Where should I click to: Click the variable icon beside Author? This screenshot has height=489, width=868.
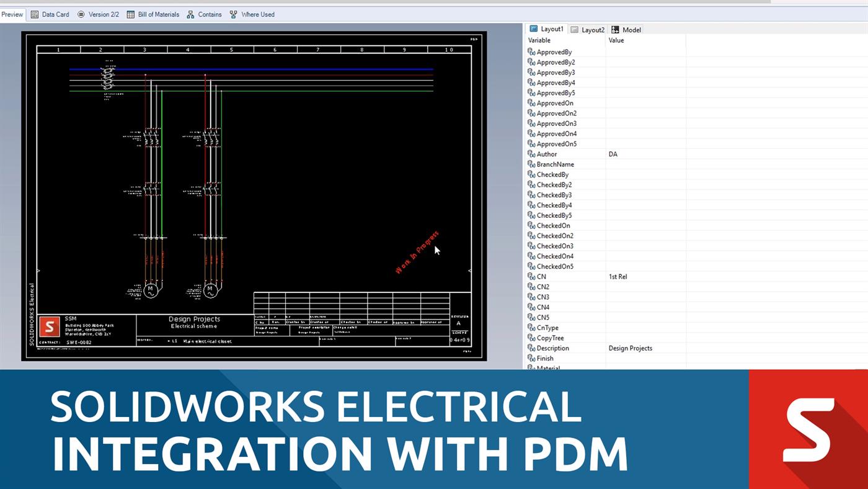point(531,154)
